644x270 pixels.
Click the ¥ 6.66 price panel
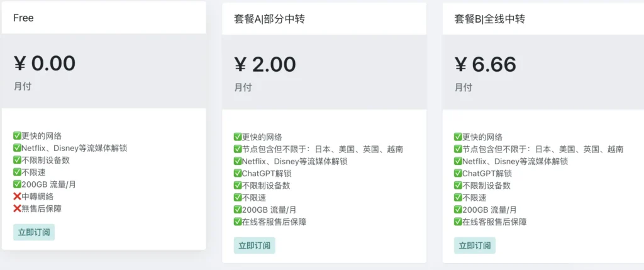tap(543, 72)
